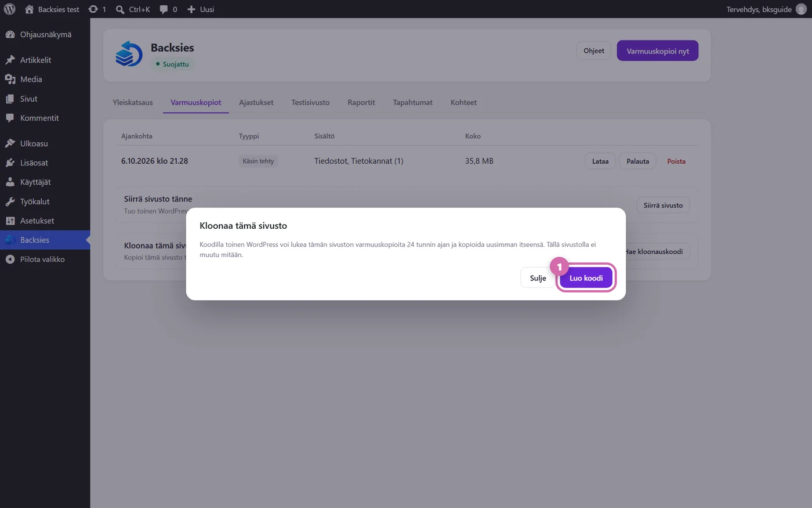Click the Siirrä sivusto button

click(663, 206)
